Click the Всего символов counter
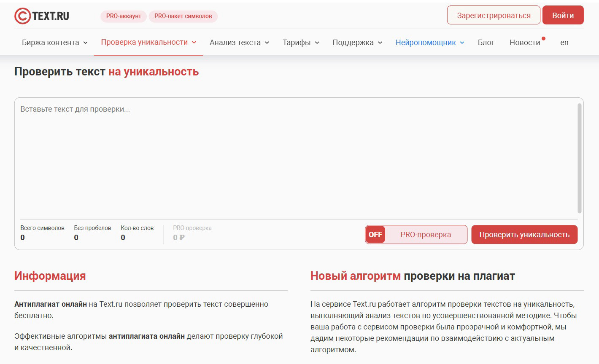This screenshot has width=599, height=364. pos(42,233)
